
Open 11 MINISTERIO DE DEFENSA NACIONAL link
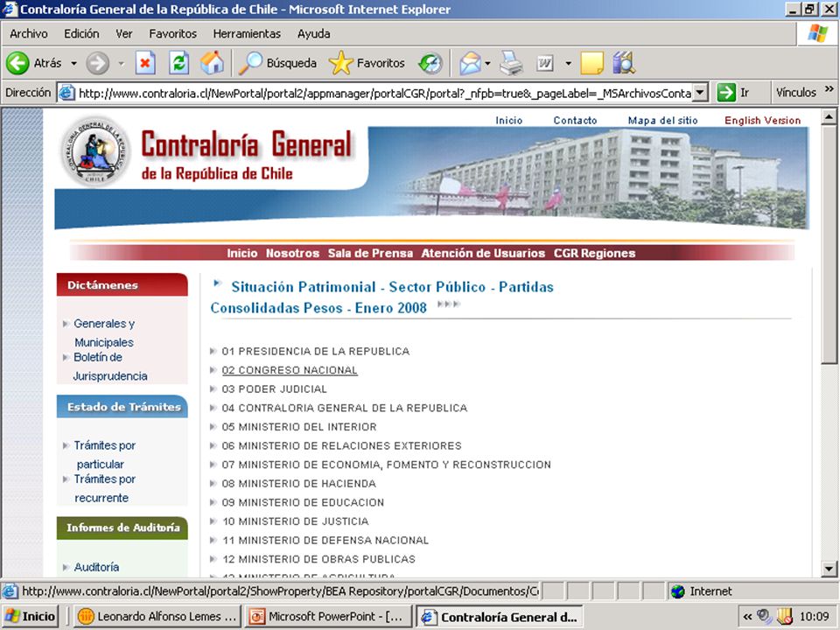(x=325, y=541)
